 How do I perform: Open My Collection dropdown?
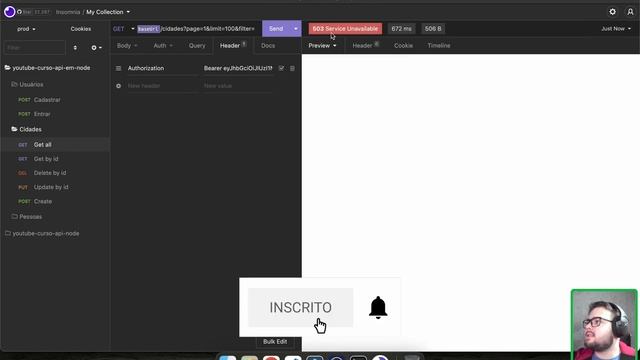tap(108, 12)
